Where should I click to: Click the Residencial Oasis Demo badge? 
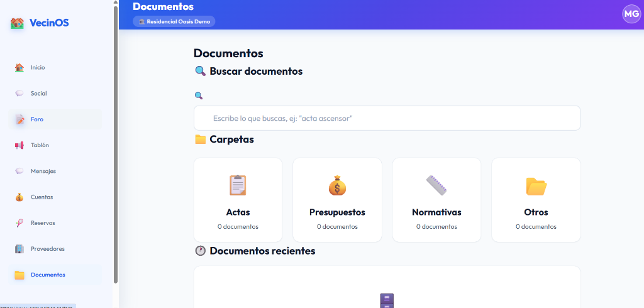(x=174, y=21)
